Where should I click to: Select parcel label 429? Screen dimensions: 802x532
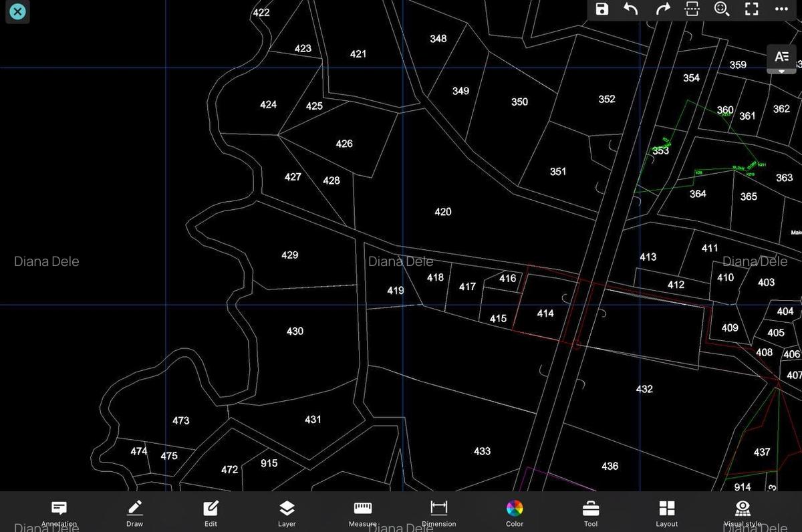[290, 255]
